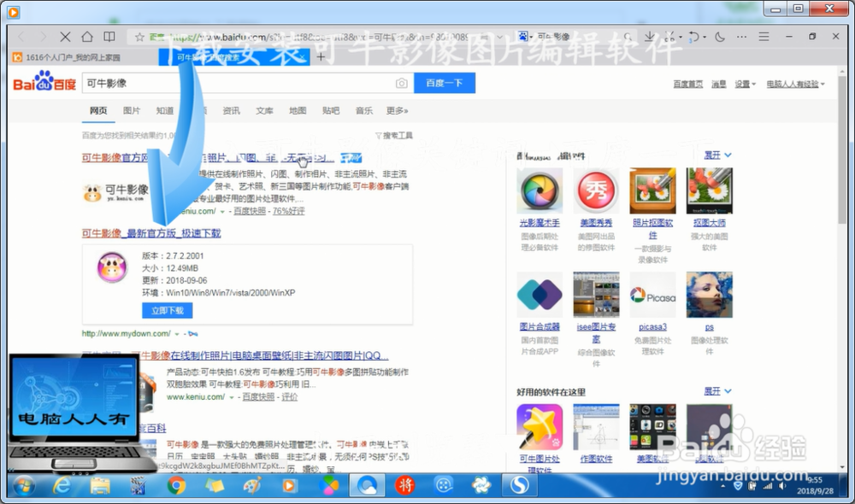Expand 展开 beside 好用的软件在这里
The image size is (855, 504).
click(x=717, y=391)
